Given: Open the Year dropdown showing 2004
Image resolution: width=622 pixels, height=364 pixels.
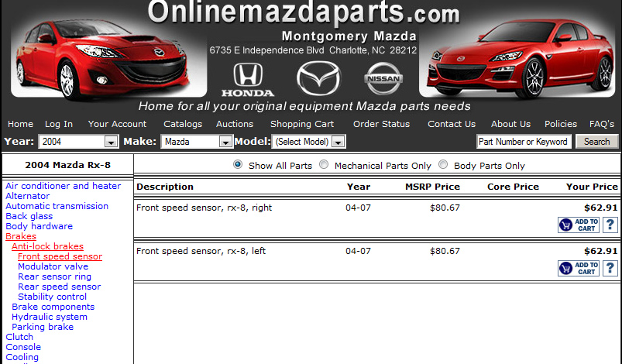Looking at the screenshot, I should [x=78, y=142].
